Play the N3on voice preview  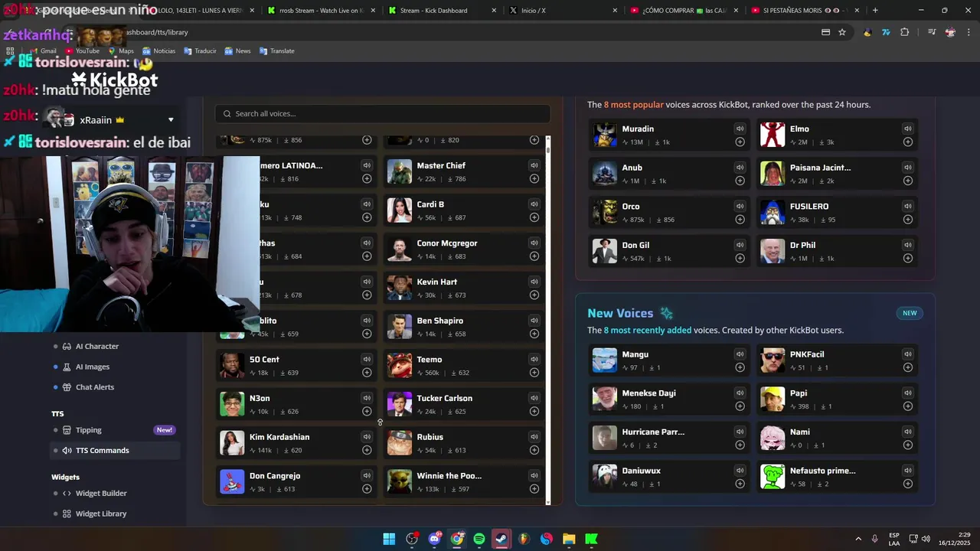click(367, 398)
